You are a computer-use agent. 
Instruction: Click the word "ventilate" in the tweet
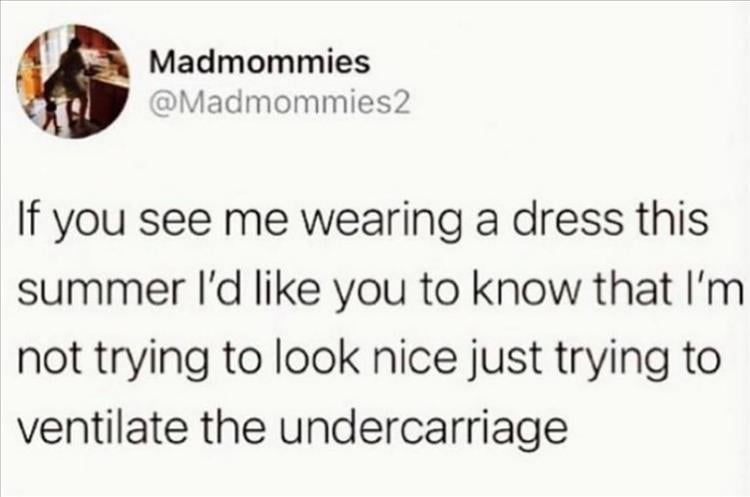point(101,423)
